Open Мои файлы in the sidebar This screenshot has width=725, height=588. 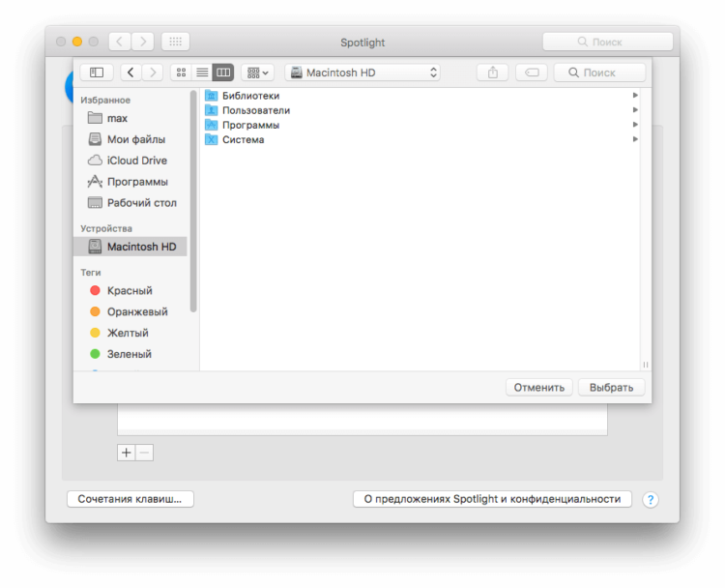pos(130,139)
